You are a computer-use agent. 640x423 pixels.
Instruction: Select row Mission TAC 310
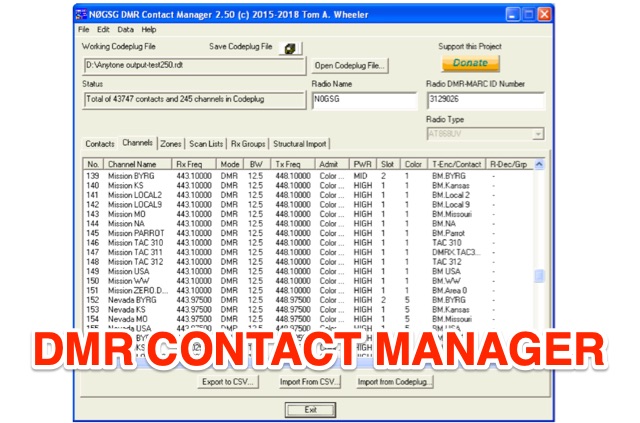[x=308, y=243]
